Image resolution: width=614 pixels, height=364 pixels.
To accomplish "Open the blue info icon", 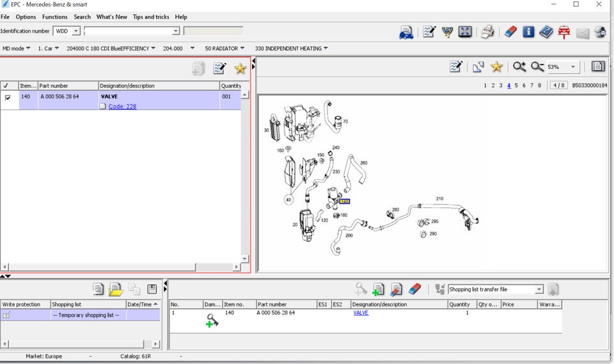I will [528, 32].
